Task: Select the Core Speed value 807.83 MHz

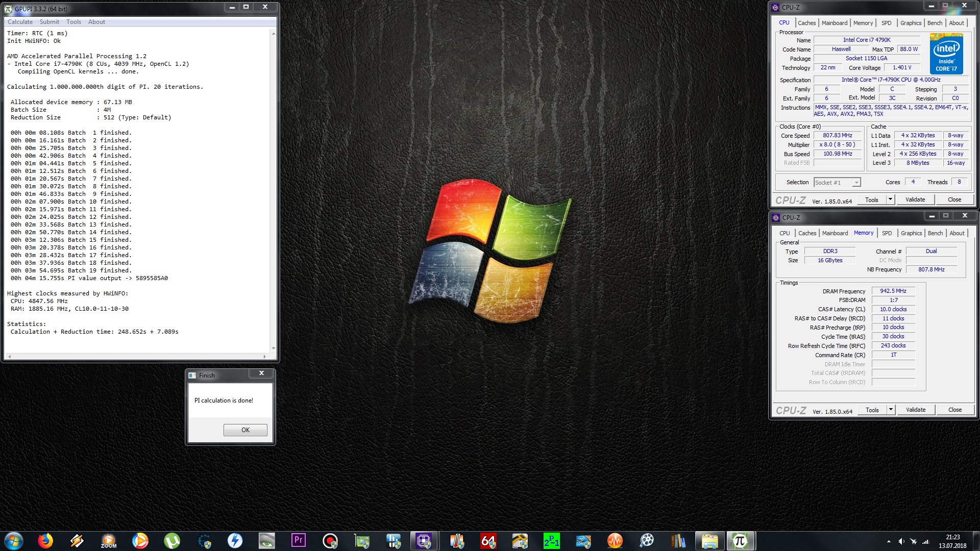Action: (x=837, y=136)
